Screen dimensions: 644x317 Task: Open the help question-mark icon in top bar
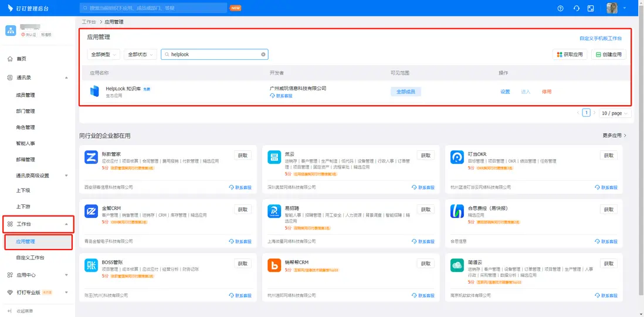(x=561, y=8)
